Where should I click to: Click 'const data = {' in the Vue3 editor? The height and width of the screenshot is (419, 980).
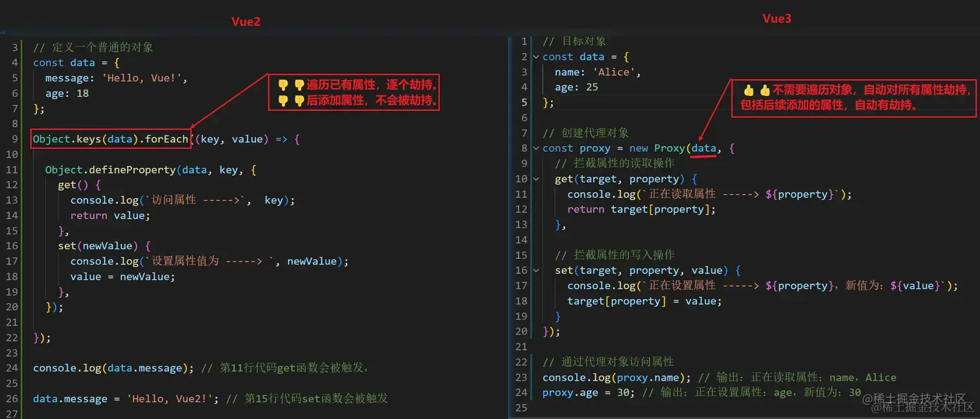pyautogui.click(x=585, y=57)
